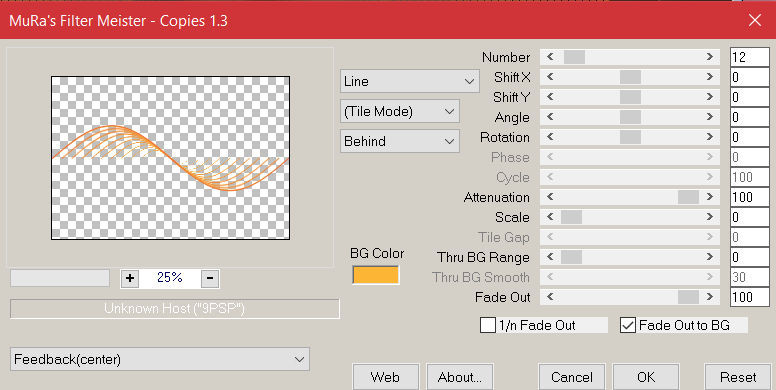Click the Angle slider thumb
776x390 pixels.
(x=630, y=117)
